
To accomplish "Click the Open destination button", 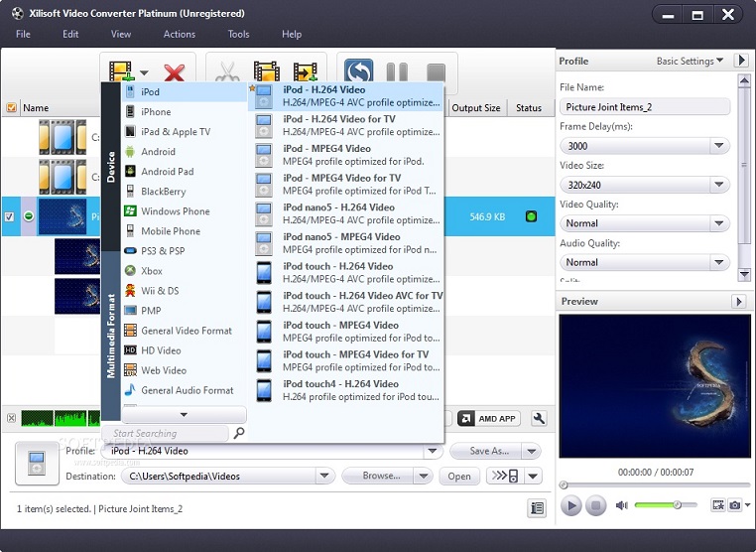I will point(458,477).
